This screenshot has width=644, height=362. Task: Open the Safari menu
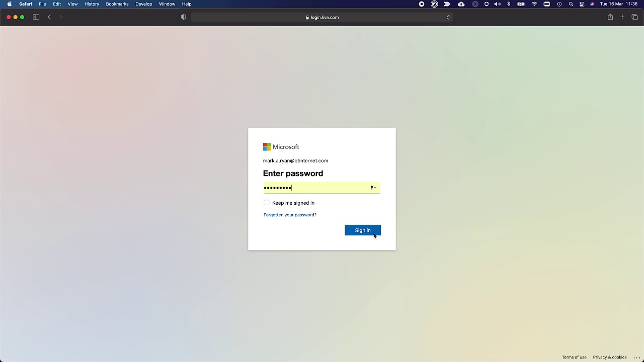[x=26, y=4]
